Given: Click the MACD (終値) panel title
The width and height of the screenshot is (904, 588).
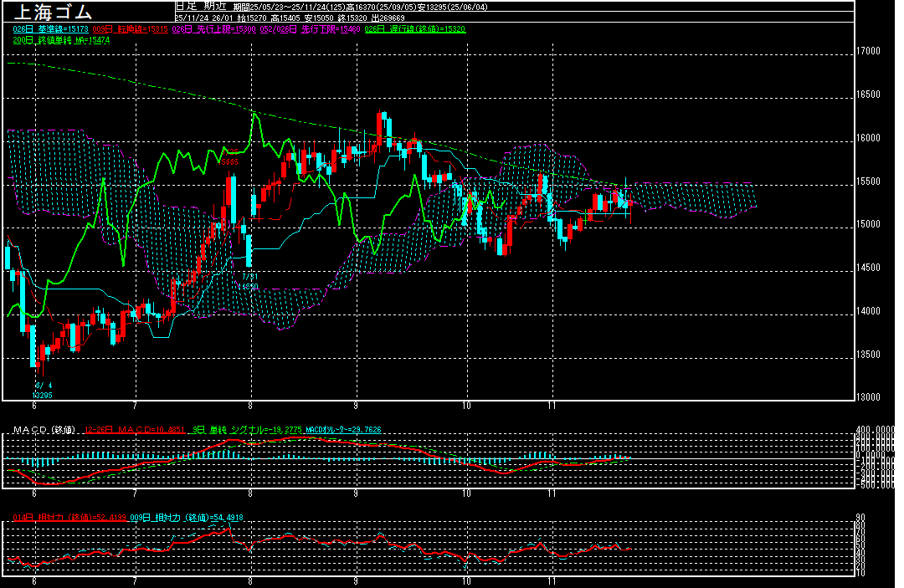Looking at the screenshot, I should [x=44, y=430].
